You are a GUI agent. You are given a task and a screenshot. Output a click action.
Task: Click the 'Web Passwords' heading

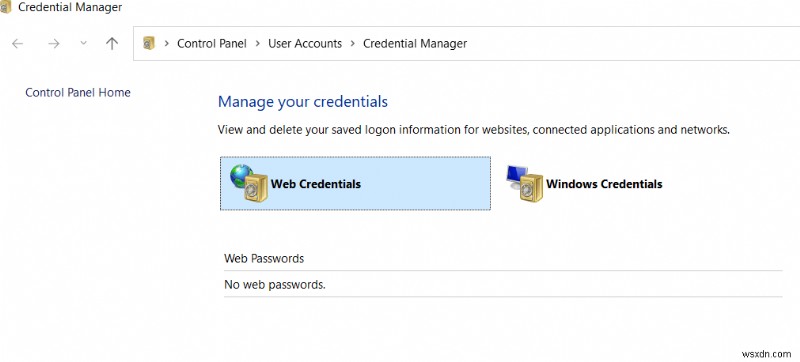coord(264,258)
